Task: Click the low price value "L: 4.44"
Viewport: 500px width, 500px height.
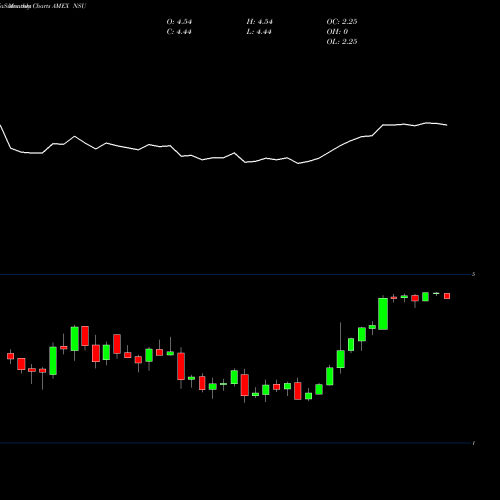Action: coord(259,32)
